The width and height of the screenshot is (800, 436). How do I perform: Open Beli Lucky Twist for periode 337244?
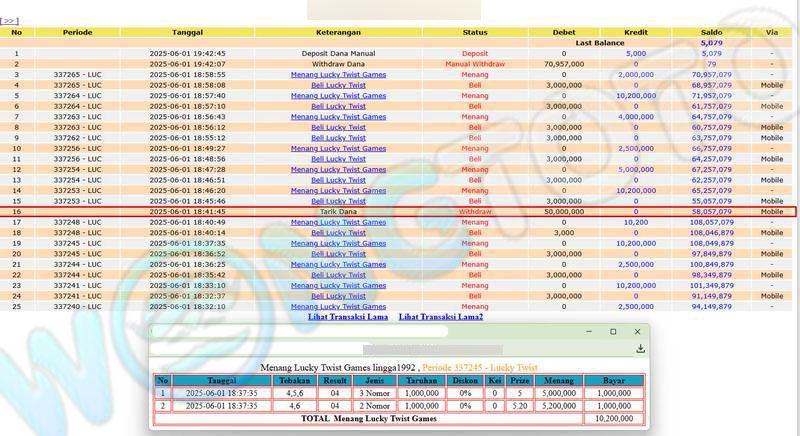[x=338, y=275]
